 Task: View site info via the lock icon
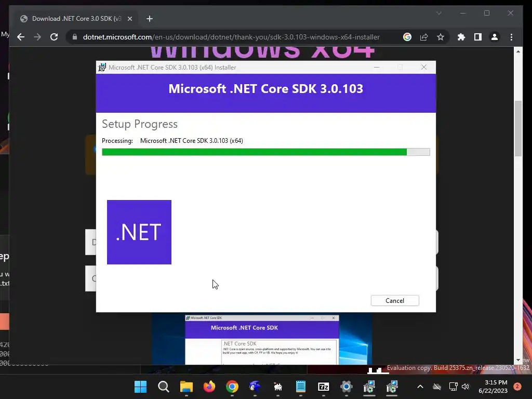75,37
